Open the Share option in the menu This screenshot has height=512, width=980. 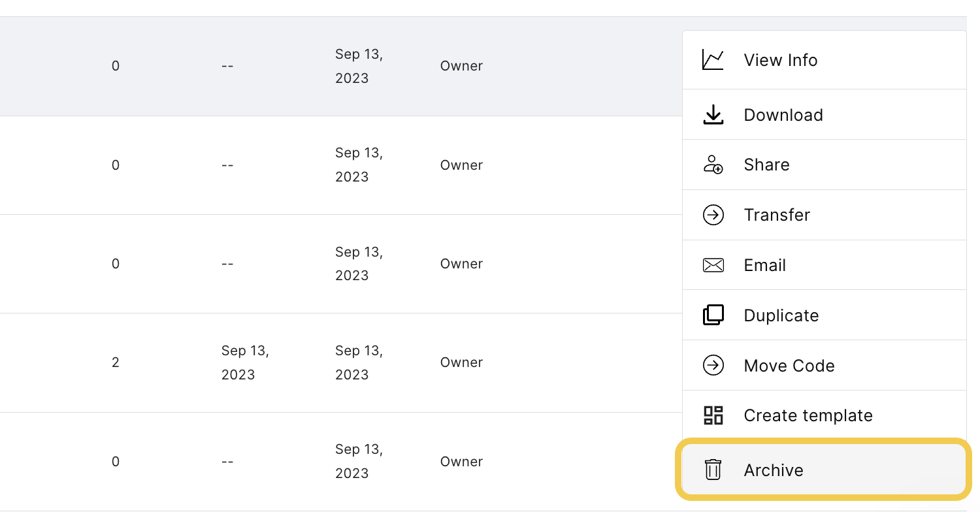824,165
